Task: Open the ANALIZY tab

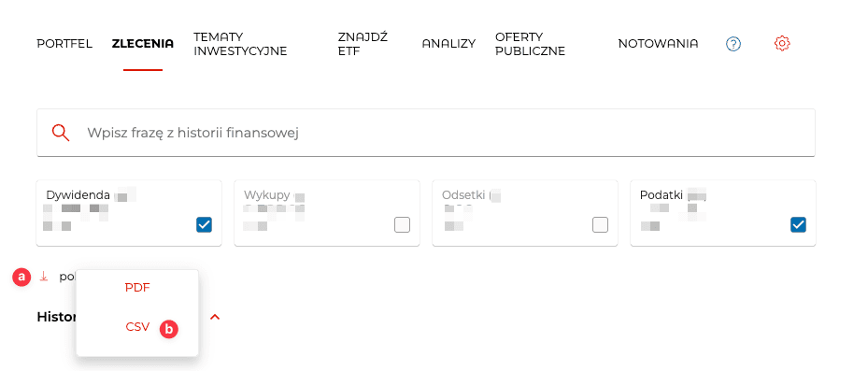Action: point(448,44)
